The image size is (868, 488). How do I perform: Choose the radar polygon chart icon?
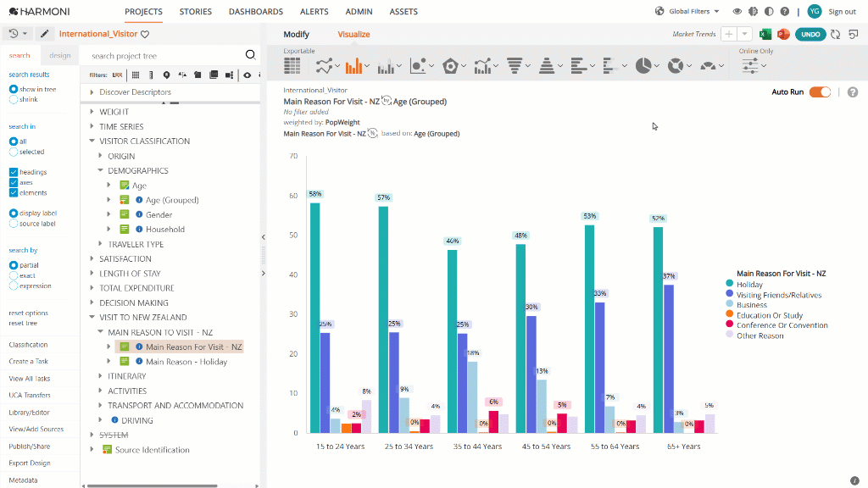pos(451,66)
